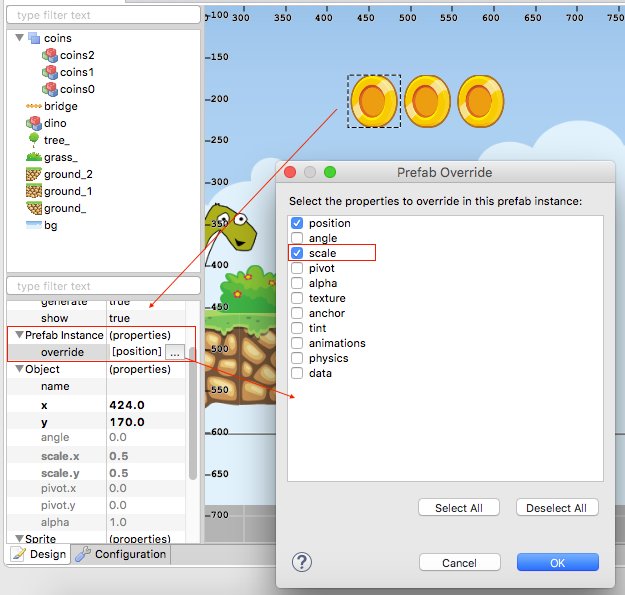Select the coins2 prefab icon
This screenshot has height=595, width=625.
pyautogui.click(x=50, y=55)
